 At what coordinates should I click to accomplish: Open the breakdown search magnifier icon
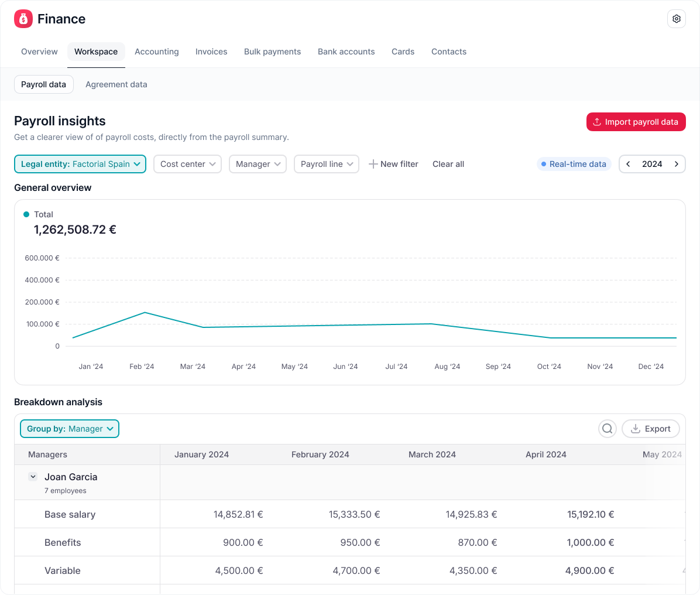[607, 429]
